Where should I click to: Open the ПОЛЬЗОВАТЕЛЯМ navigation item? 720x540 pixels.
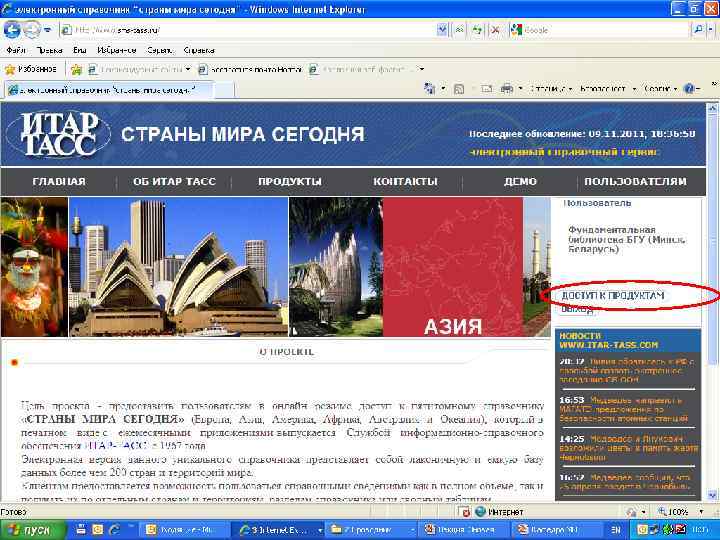point(636,182)
